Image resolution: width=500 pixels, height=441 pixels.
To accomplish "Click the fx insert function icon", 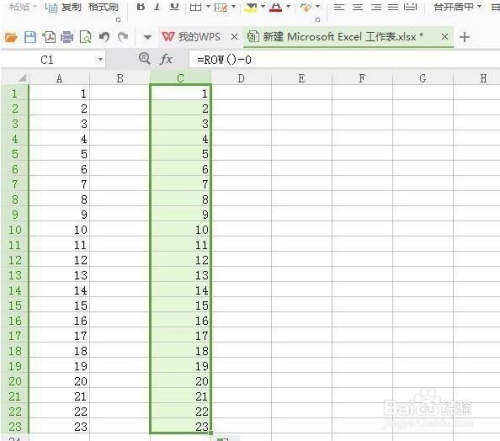I will click(166, 59).
